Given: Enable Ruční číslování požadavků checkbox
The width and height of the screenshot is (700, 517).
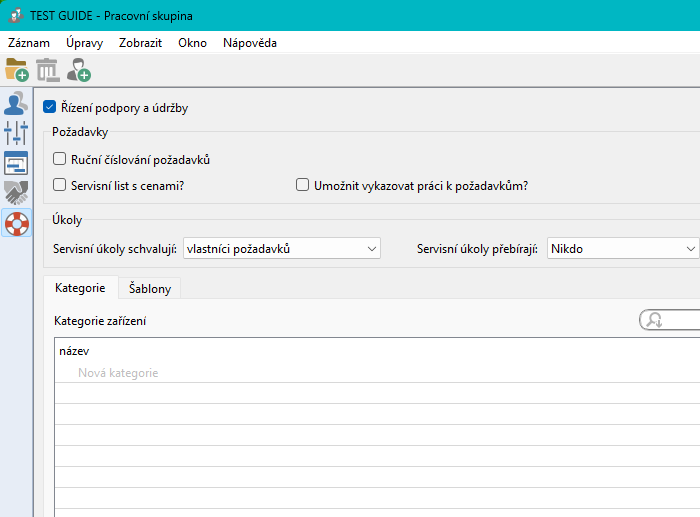Looking at the screenshot, I should click(61, 159).
